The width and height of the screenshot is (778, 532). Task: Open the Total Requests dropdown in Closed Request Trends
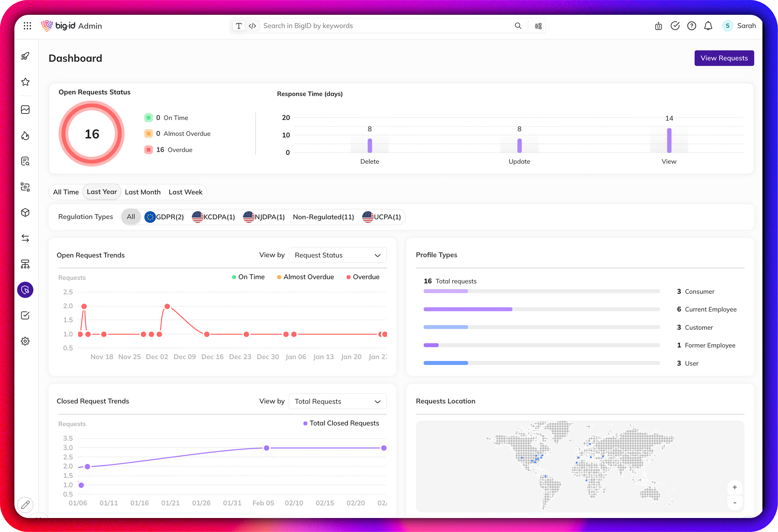click(337, 401)
